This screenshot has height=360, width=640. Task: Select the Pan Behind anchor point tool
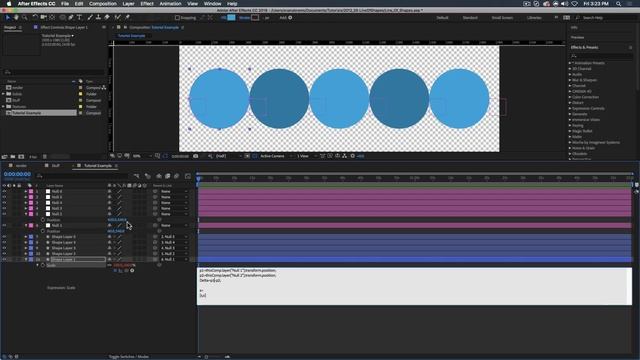click(52, 18)
